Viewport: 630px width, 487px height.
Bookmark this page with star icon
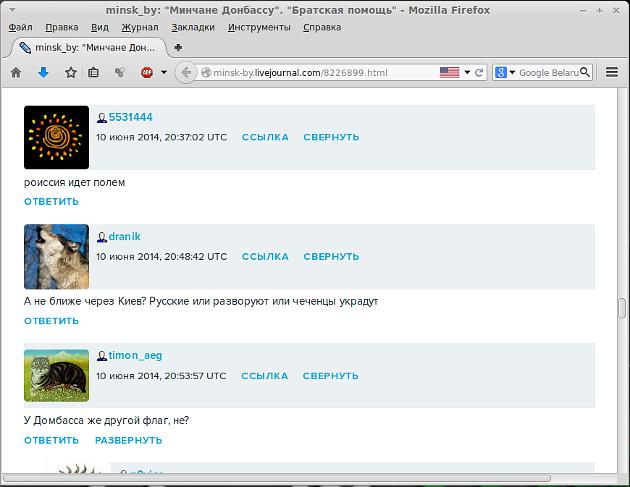70,72
